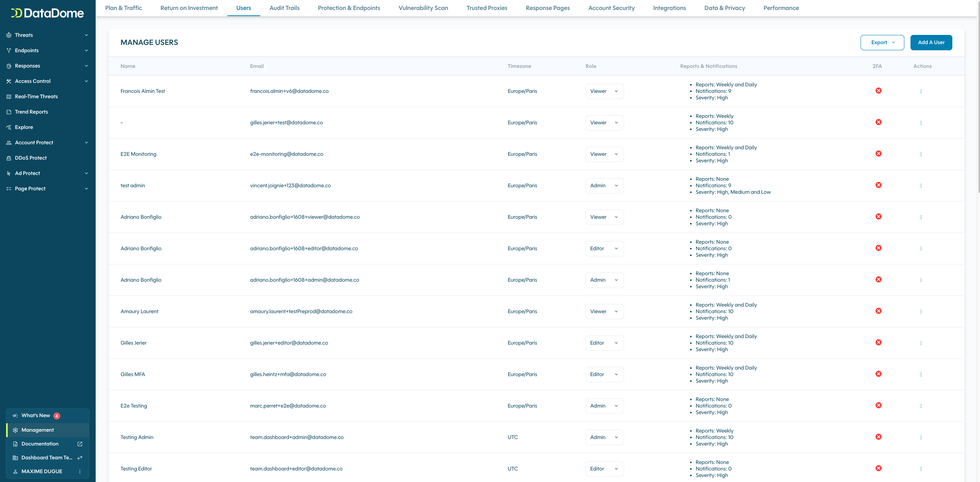
Task: Open actions menu for Testing Admin
Action: tap(921, 437)
